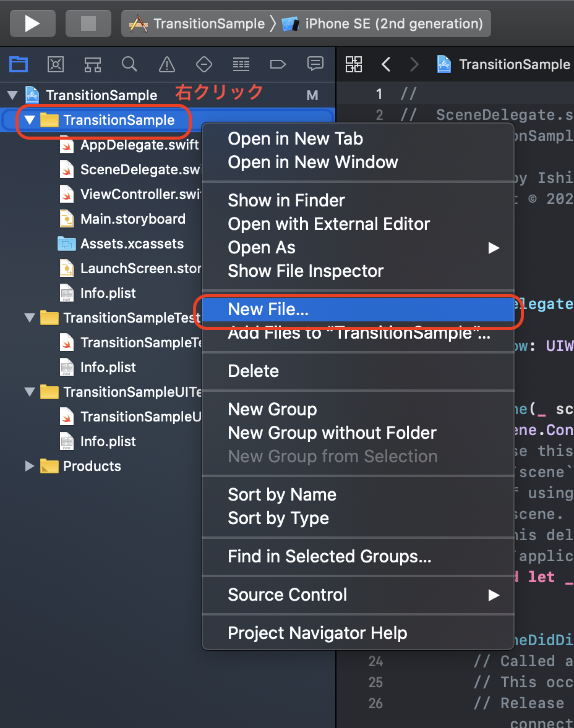Open the Issue navigator warning icon
Image resolution: width=574 pixels, height=728 pixels.
point(167,64)
